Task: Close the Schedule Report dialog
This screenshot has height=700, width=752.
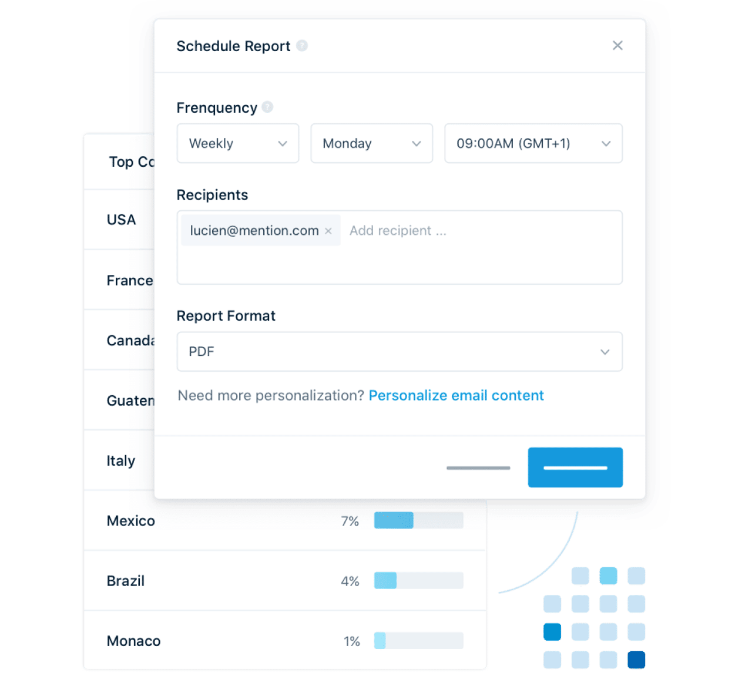Action: (x=617, y=46)
